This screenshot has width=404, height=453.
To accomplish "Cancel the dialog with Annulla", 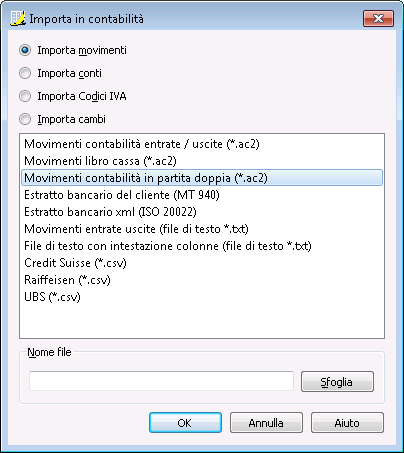I will coord(266,423).
